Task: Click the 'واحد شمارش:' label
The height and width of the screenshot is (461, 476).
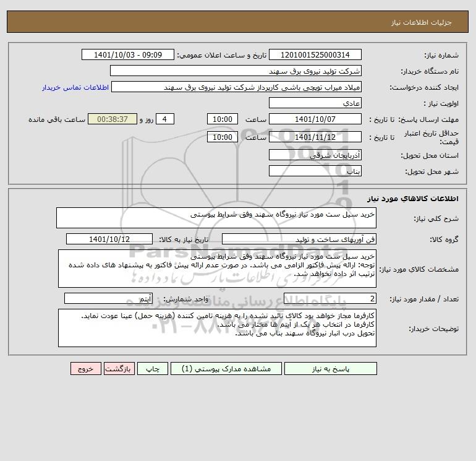Action: (x=186, y=299)
